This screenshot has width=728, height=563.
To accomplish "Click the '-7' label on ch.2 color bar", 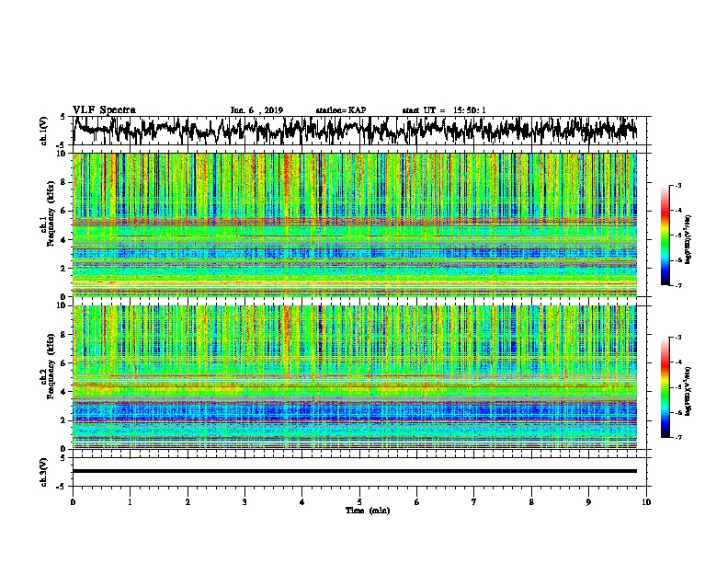I will [677, 438].
